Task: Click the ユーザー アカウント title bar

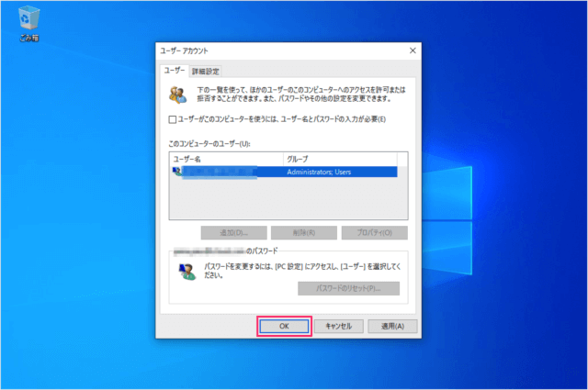Action: tap(276, 50)
